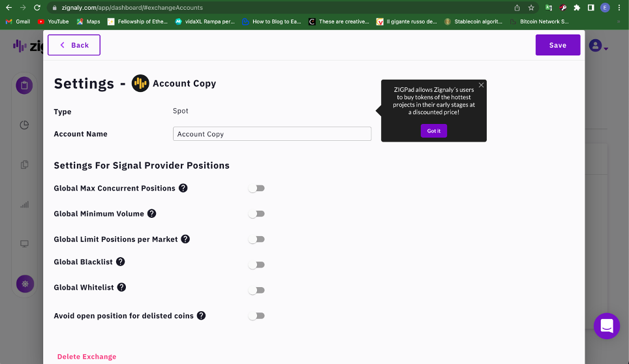
Task: Click the Spot type value
Action: coord(181,111)
